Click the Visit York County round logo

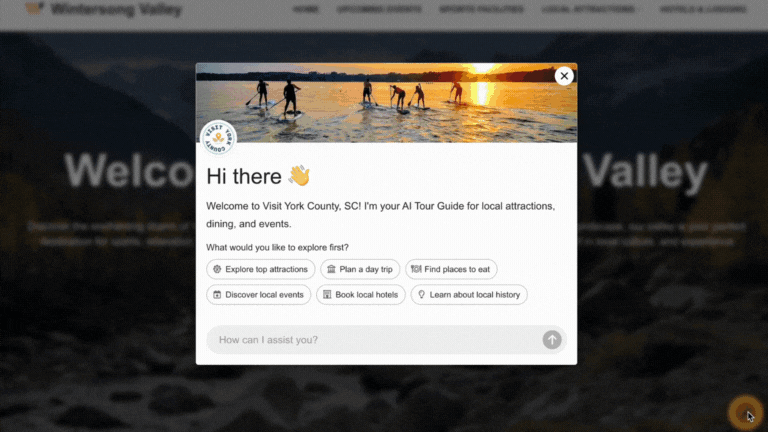[218, 138]
